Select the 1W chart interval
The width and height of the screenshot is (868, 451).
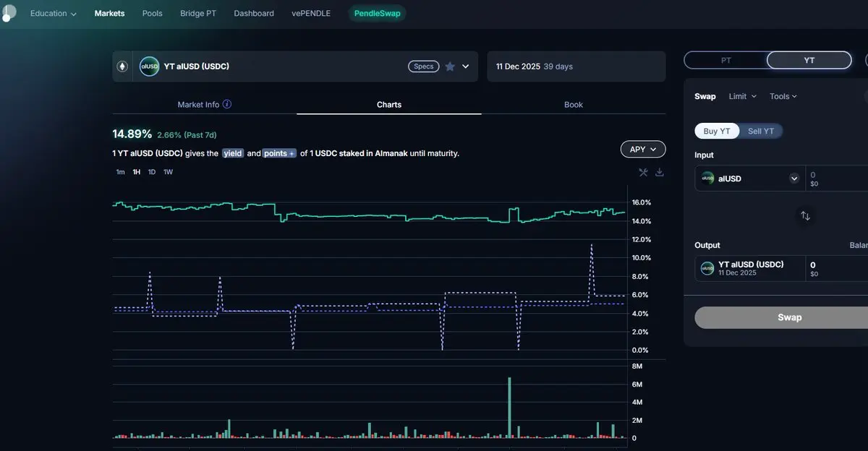[x=168, y=172]
